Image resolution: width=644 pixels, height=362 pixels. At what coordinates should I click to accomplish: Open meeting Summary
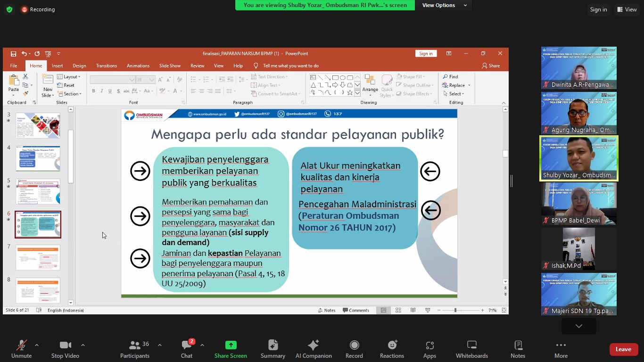click(273, 349)
